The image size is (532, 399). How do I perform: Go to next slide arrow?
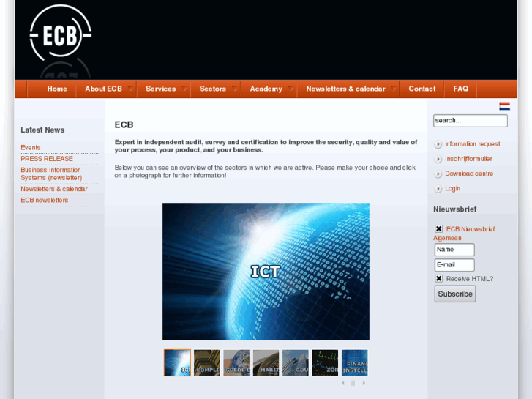[x=364, y=383]
